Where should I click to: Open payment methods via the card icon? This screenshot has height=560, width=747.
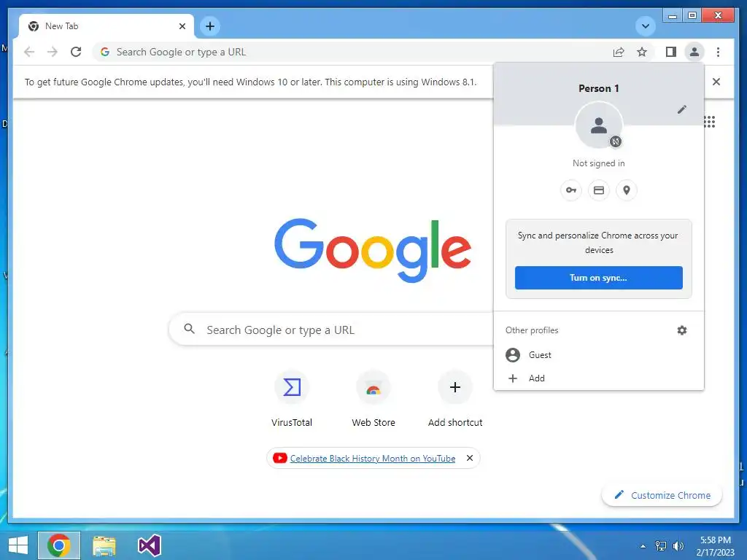coord(599,190)
